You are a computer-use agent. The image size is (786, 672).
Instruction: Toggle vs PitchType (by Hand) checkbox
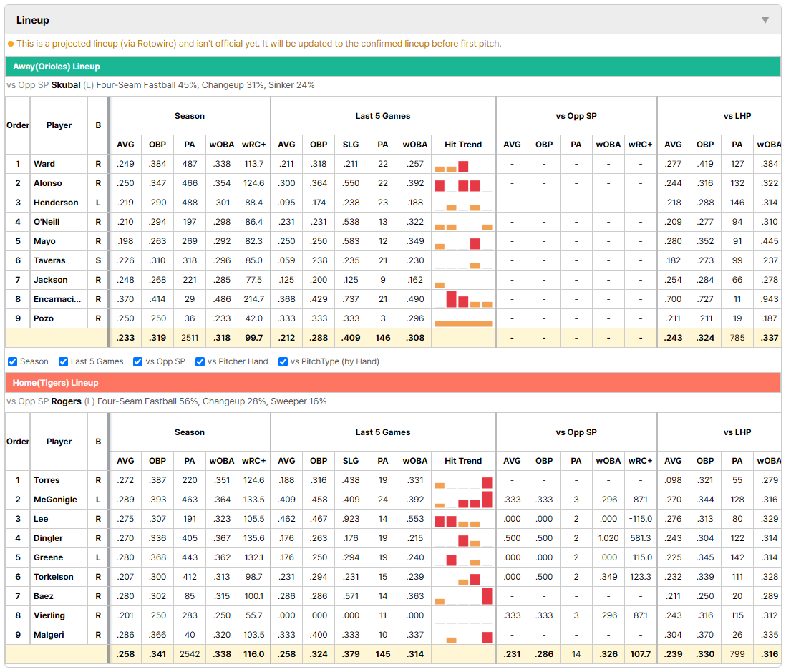tap(283, 362)
